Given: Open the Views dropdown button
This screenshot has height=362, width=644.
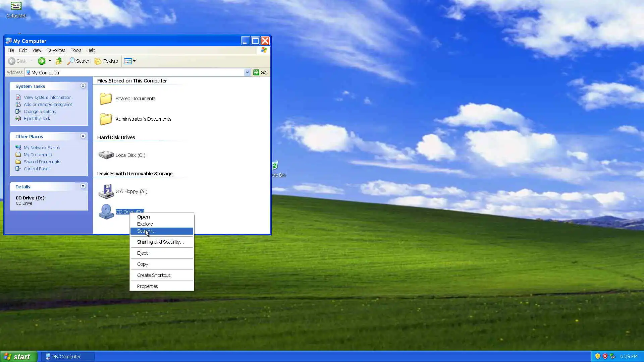Looking at the screenshot, I should [x=130, y=61].
